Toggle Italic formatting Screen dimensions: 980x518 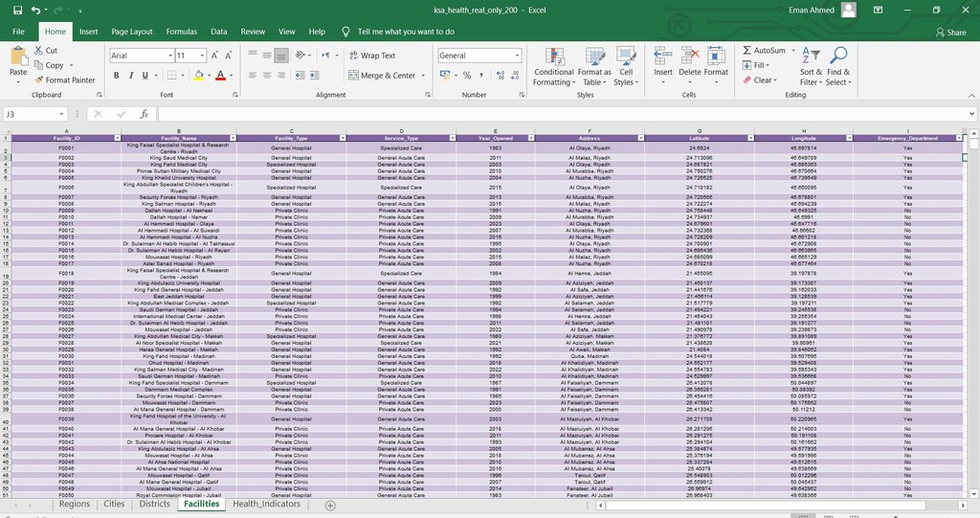coord(130,76)
